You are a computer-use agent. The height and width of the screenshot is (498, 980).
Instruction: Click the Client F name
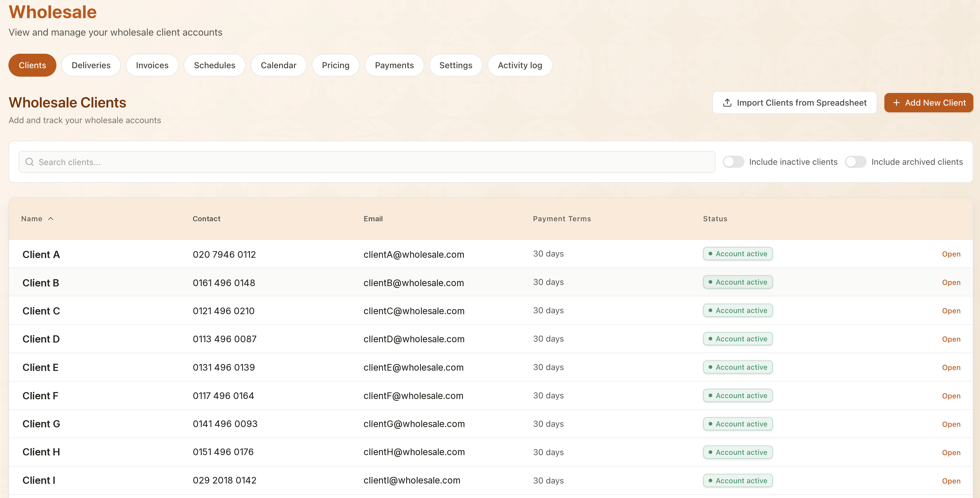coord(40,396)
